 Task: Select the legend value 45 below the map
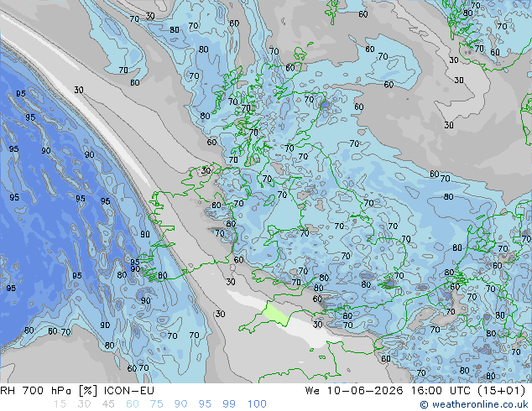point(108,404)
